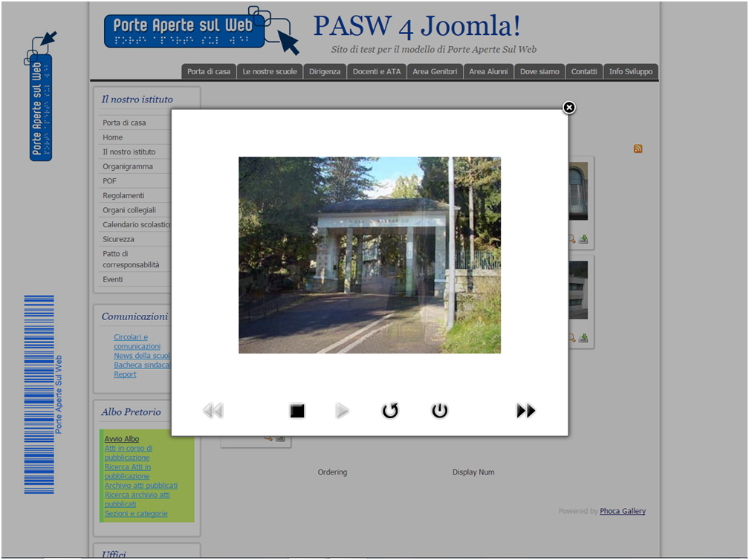Viewport: 749px width, 560px height.
Task: Open the Avvio Albo link
Action: (x=122, y=439)
